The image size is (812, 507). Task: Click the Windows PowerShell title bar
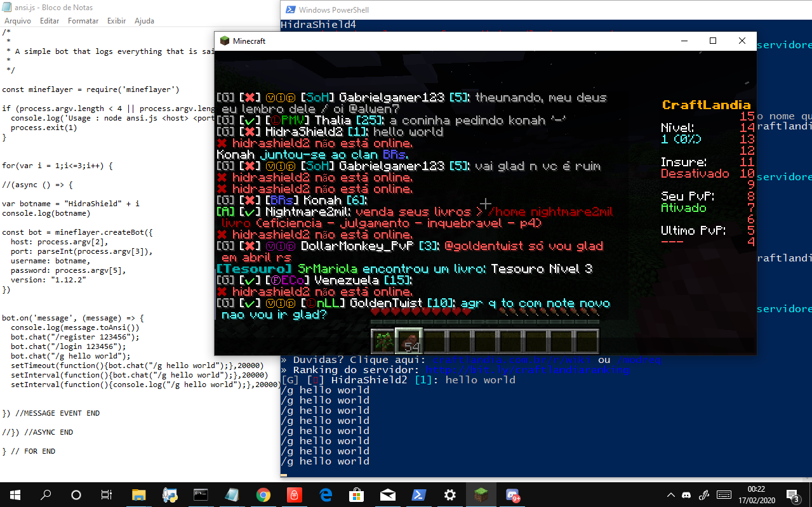pos(546,10)
